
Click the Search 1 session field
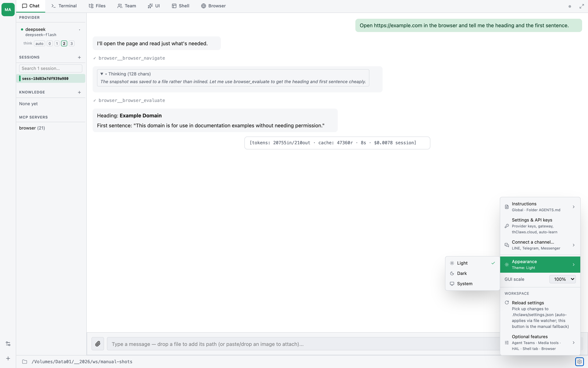51,68
